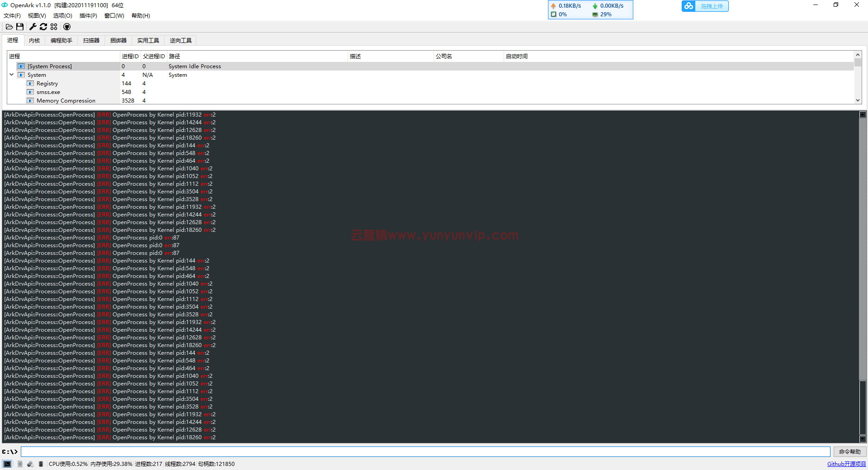This screenshot has width=868, height=470.
Task: Switch to the 扫描器 tab
Action: tap(91, 41)
